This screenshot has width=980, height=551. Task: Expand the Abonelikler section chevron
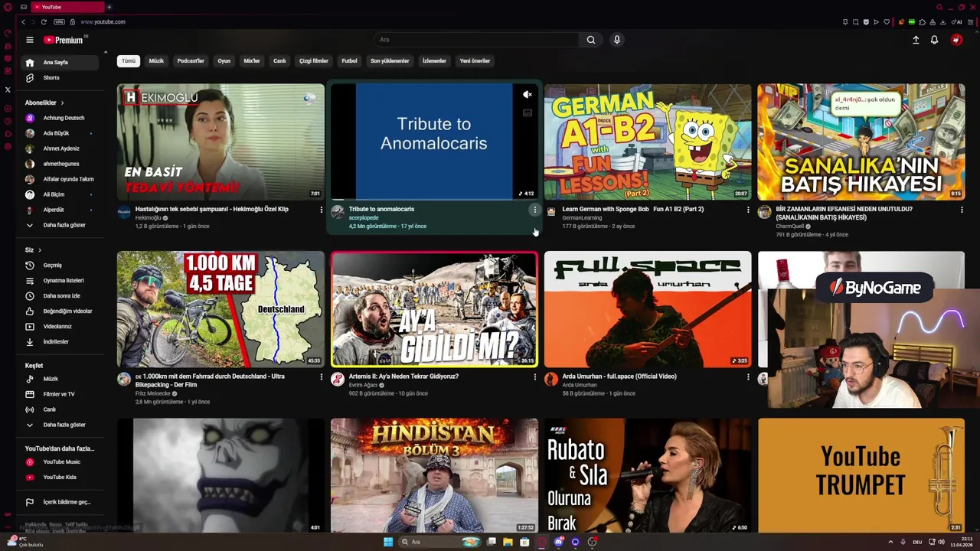point(62,103)
